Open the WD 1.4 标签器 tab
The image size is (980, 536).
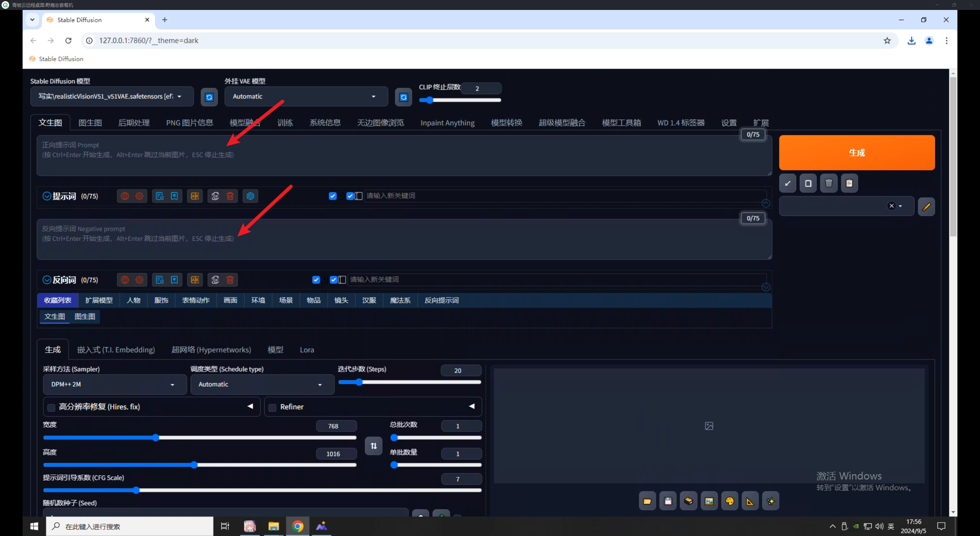681,123
